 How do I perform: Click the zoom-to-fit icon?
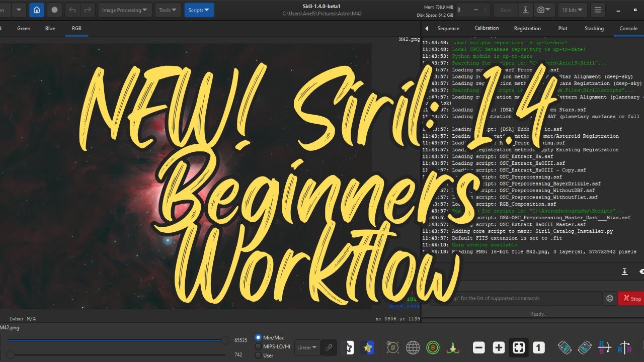(x=519, y=347)
